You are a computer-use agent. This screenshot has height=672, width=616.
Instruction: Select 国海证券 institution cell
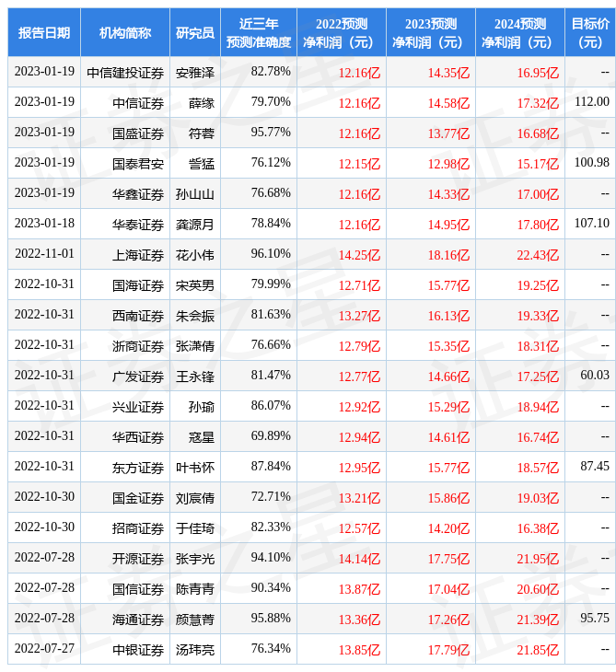[x=125, y=285]
